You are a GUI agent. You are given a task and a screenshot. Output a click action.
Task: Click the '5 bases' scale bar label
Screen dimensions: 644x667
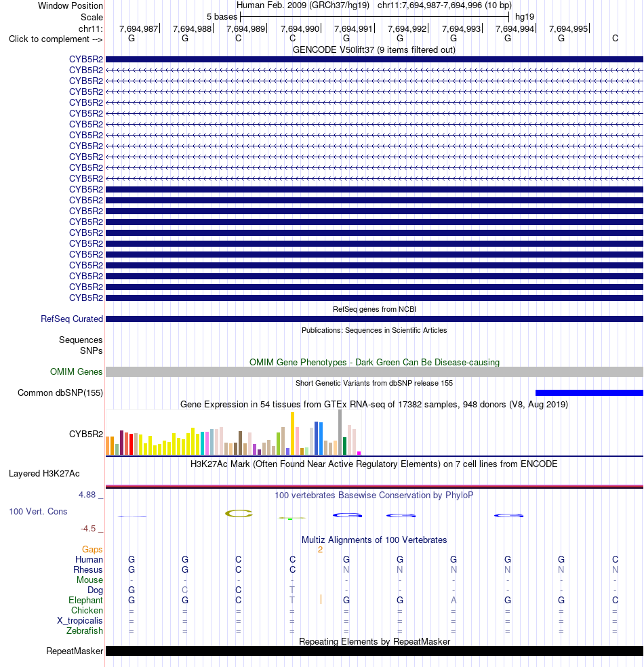tap(222, 16)
